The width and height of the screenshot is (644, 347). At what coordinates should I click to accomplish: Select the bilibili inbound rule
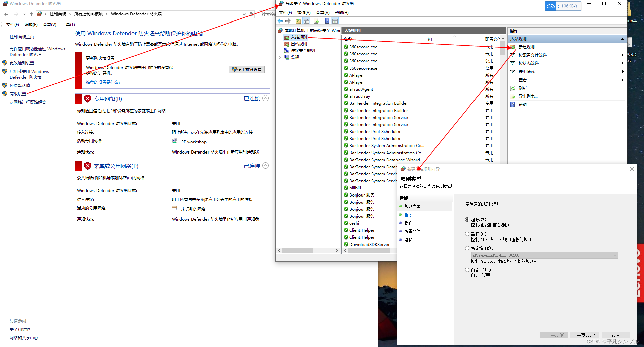pyautogui.click(x=355, y=188)
